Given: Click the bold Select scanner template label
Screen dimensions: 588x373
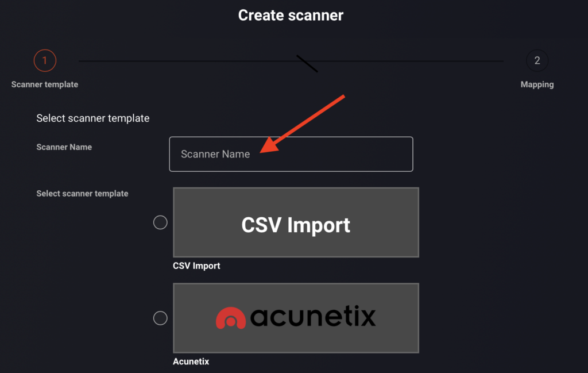Looking at the screenshot, I should tap(82, 194).
